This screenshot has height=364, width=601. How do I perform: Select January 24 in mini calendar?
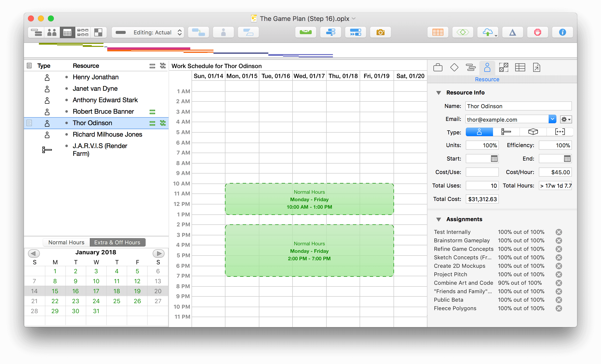pos(96,301)
